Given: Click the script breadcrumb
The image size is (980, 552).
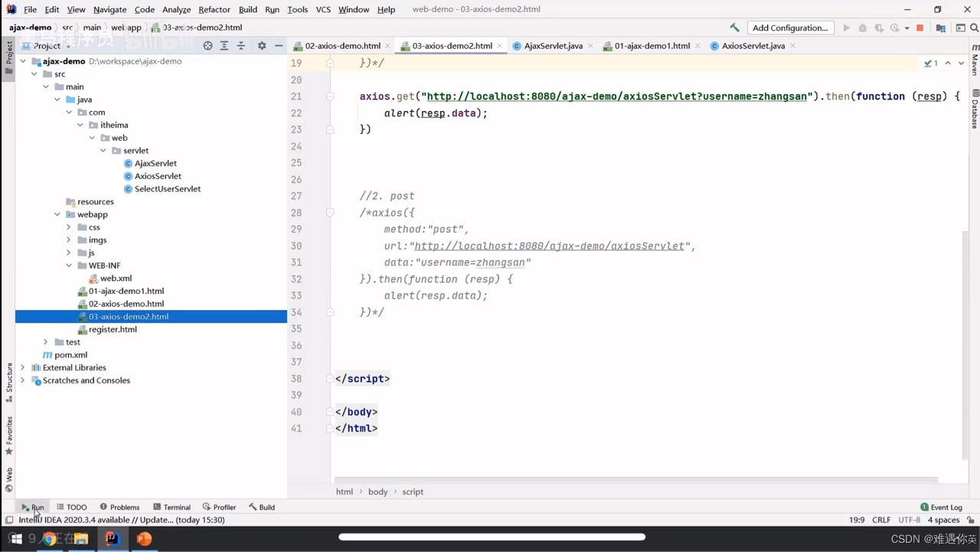Looking at the screenshot, I should pyautogui.click(x=413, y=492).
